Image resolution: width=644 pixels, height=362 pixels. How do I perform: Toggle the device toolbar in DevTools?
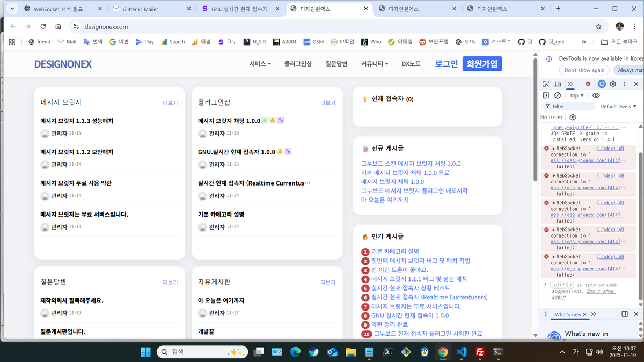(558, 84)
